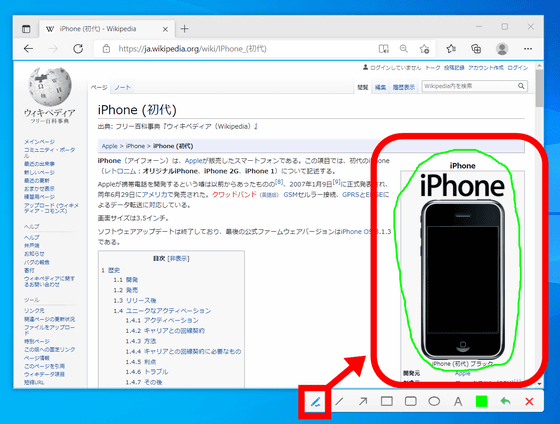Image resolution: width=560 pixels, height=424 pixels.
Task: Cancel capture with the red X
Action: click(529, 401)
